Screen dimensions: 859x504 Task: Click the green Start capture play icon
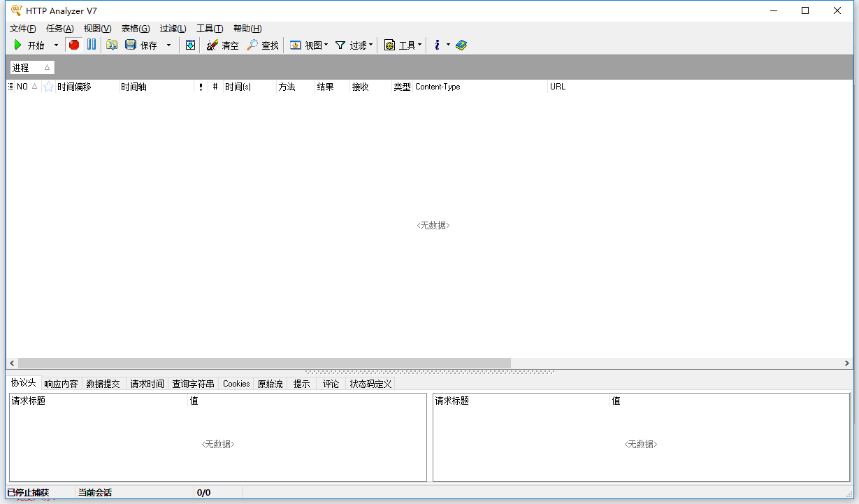coord(18,45)
